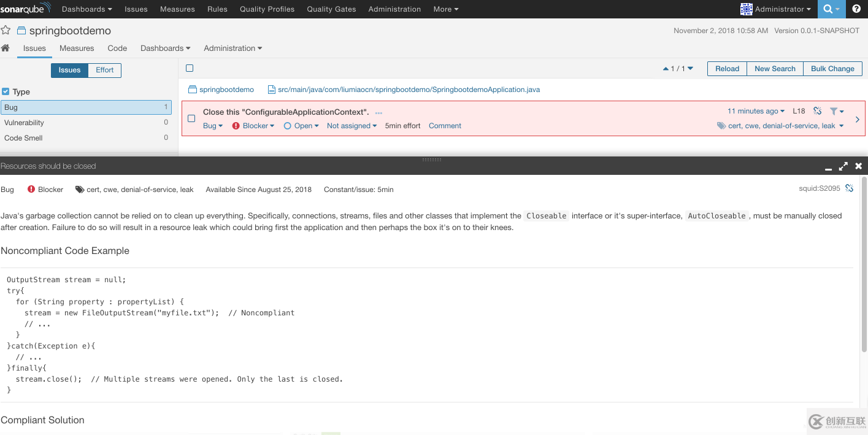Click the squid:S2095 rule permalink icon
The height and width of the screenshot is (435, 868).
click(849, 188)
